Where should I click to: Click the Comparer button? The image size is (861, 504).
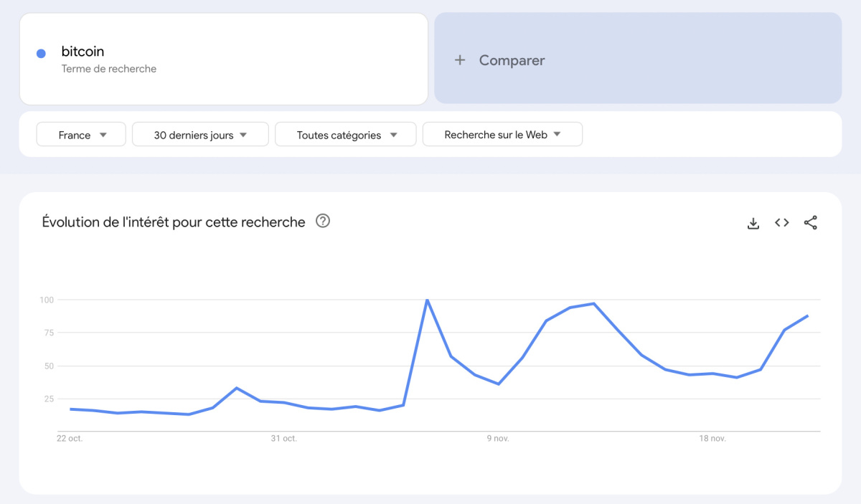point(638,58)
